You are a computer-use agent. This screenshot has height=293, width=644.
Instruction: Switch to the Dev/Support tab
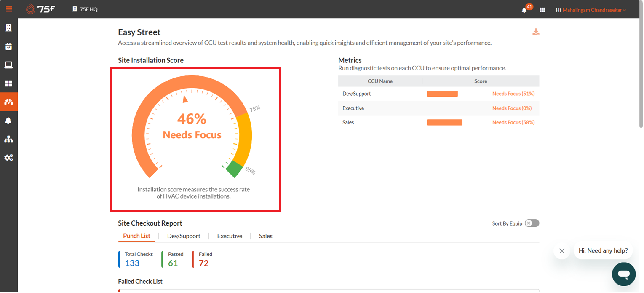pyautogui.click(x=184, y=236)
